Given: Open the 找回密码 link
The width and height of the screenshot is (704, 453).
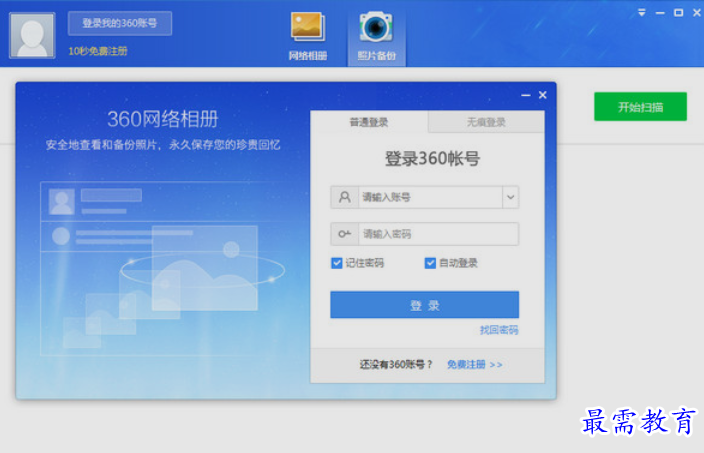Looking at the screenshot, I should point(499,330).
